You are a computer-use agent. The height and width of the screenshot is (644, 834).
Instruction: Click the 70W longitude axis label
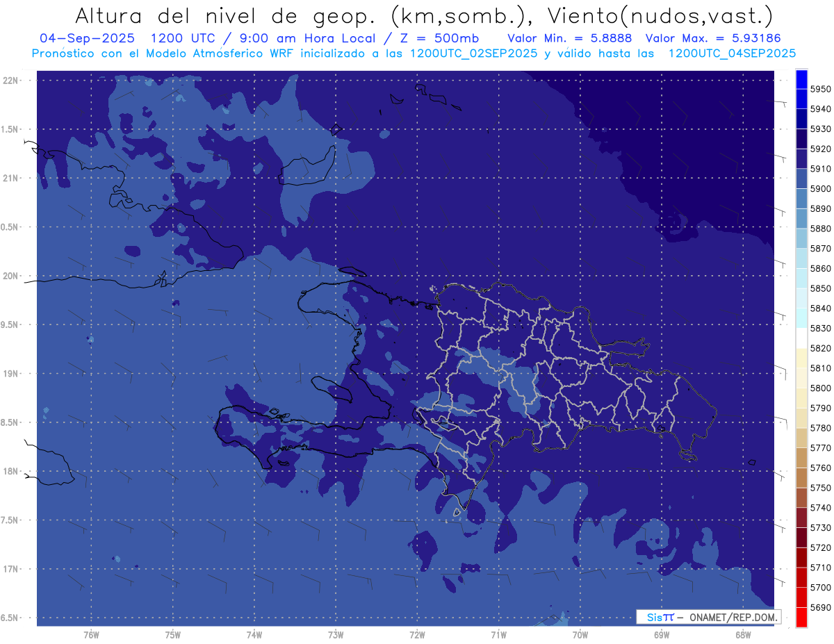click(580, 635)
